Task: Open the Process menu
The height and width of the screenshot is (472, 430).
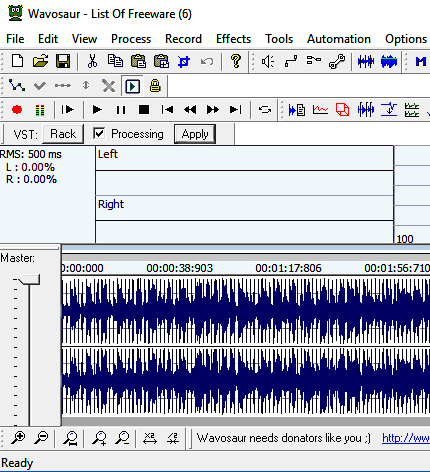Action: 131,39
